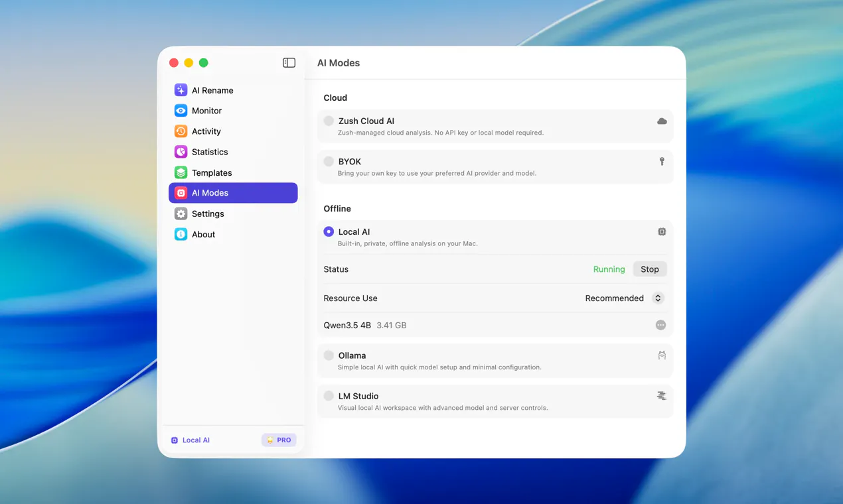843x504 pixels.
Task: Click the Monitor eye icon
Action: (x=181, y=111)
